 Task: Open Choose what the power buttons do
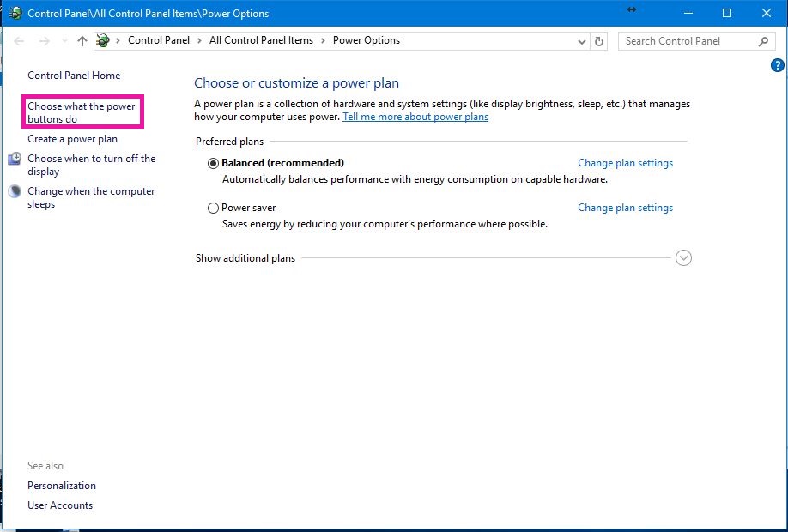click(82, 112)
